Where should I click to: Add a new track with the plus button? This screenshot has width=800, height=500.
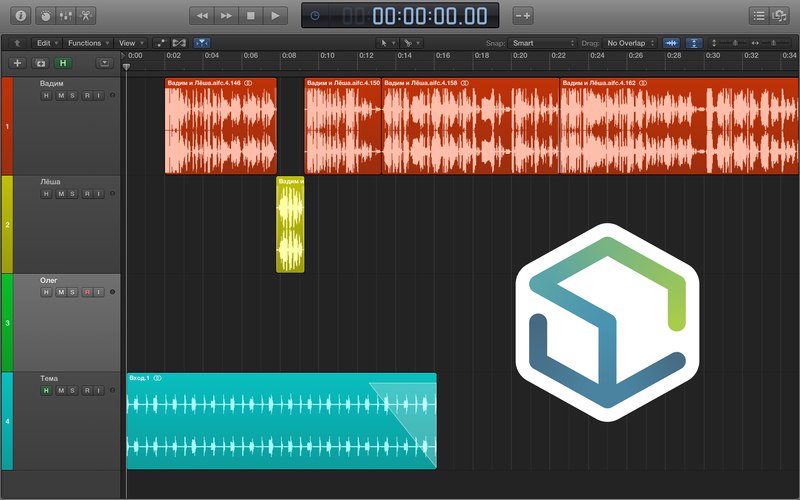point(17,63)
